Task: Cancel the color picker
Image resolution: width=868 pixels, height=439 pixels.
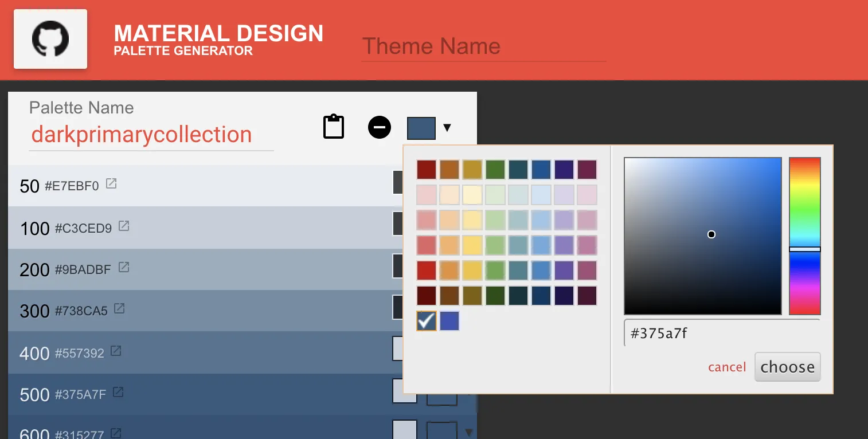Action: pyautogui.click(x=727, y=367)
